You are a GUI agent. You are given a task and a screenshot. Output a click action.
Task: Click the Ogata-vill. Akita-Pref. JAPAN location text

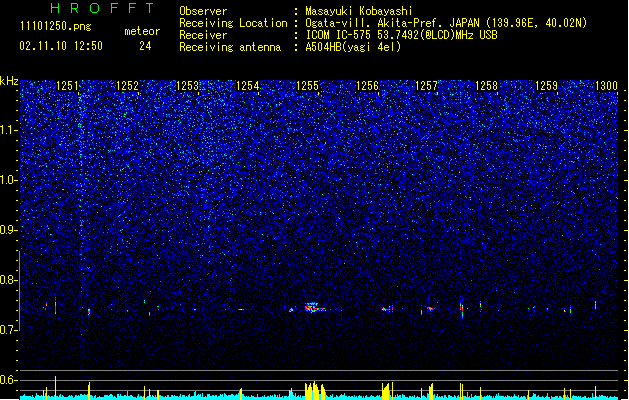point(446,23)
